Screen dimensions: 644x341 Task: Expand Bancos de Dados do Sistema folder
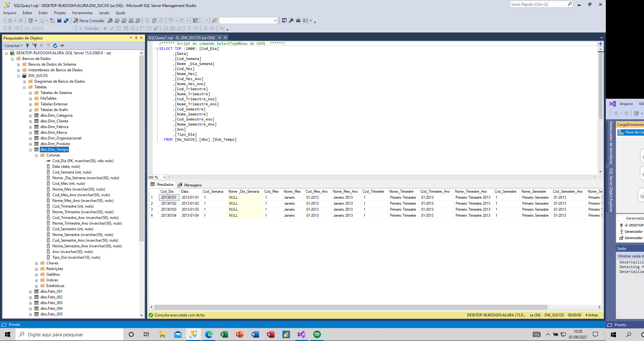(19, 64)
